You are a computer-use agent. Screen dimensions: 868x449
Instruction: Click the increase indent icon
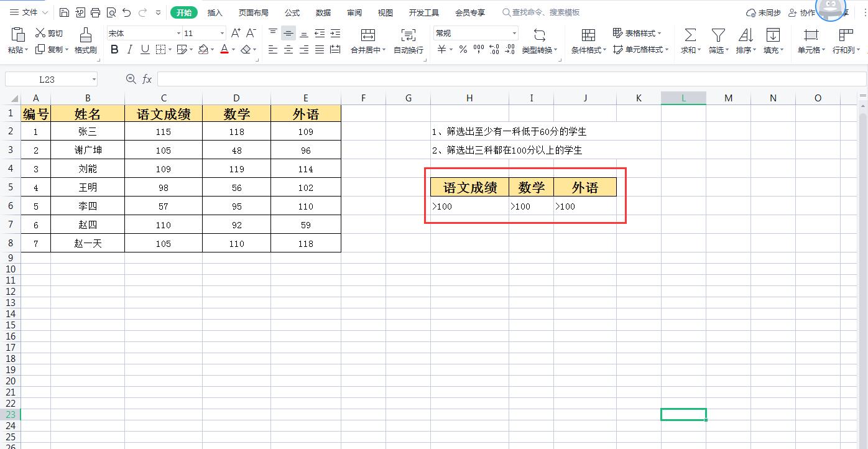click(335, 33)
